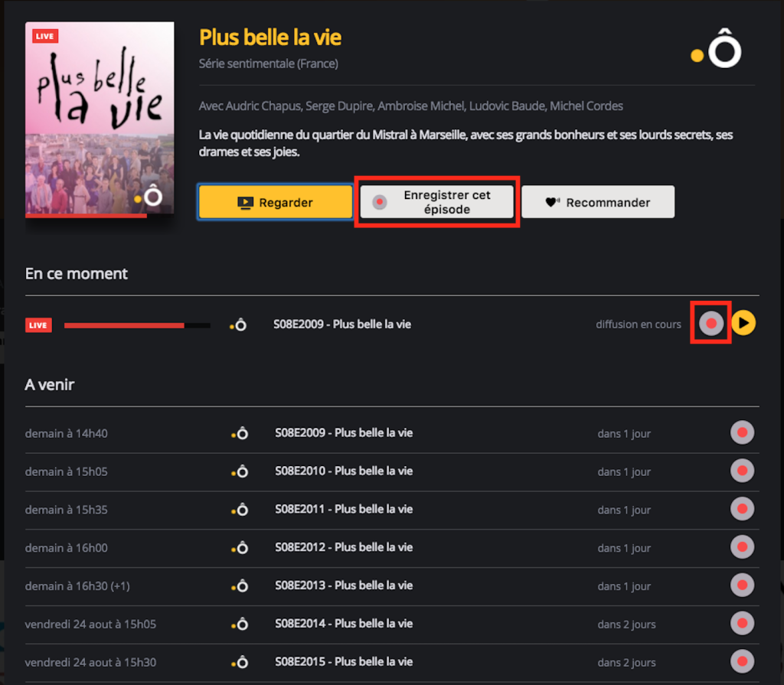Select S08E2015 - Plus belle la vie
The image size is (784, 685).
[344, 661]
